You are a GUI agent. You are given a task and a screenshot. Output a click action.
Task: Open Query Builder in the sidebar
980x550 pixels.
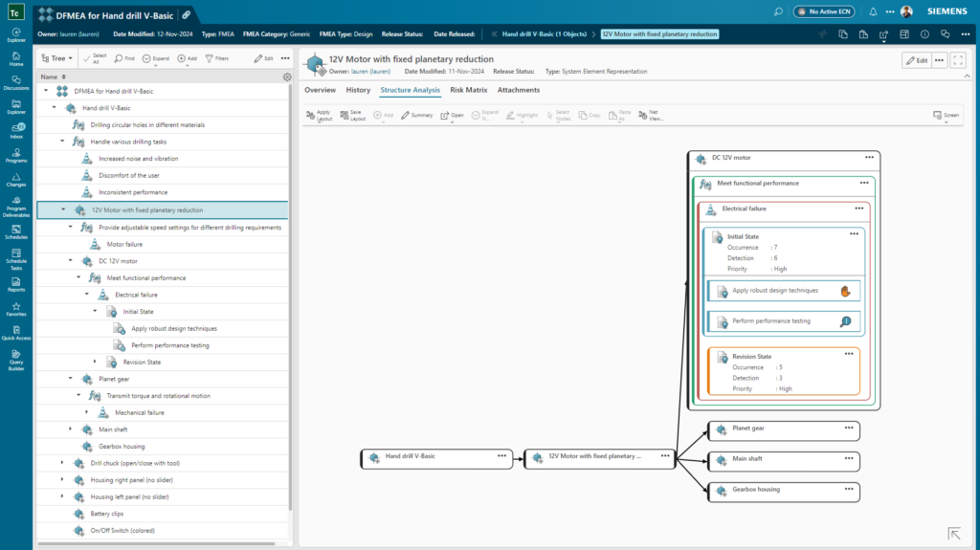point(16,358)
